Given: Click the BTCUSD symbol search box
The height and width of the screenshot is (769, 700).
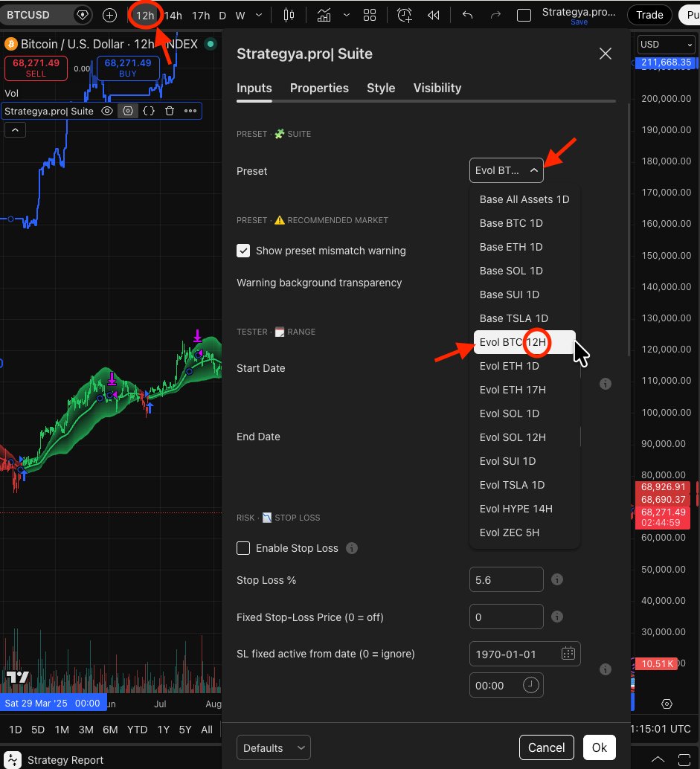Looking at the screenshot, I should [35, 15].
